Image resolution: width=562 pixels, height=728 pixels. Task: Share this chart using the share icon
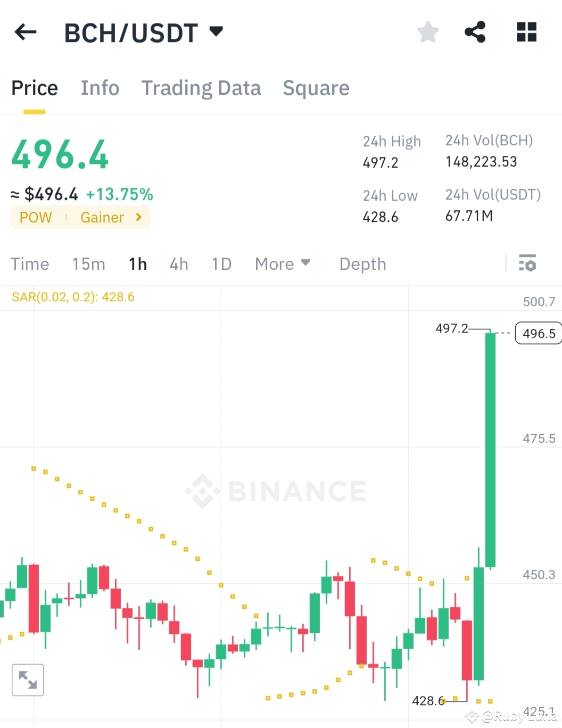(x=475, y=32)
